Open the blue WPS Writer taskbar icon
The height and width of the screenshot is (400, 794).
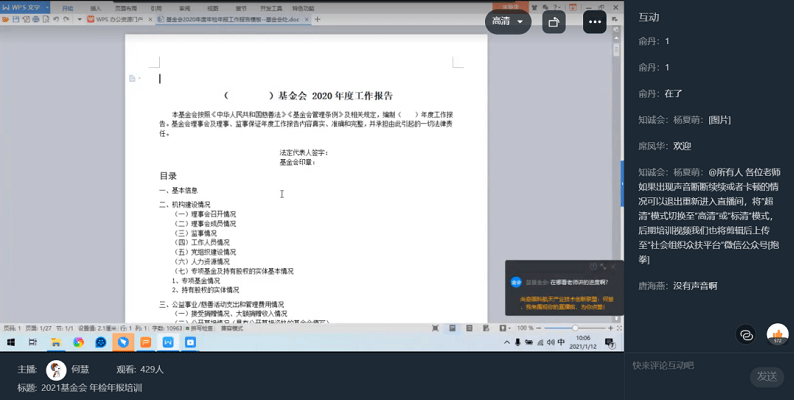pos(168,342)
